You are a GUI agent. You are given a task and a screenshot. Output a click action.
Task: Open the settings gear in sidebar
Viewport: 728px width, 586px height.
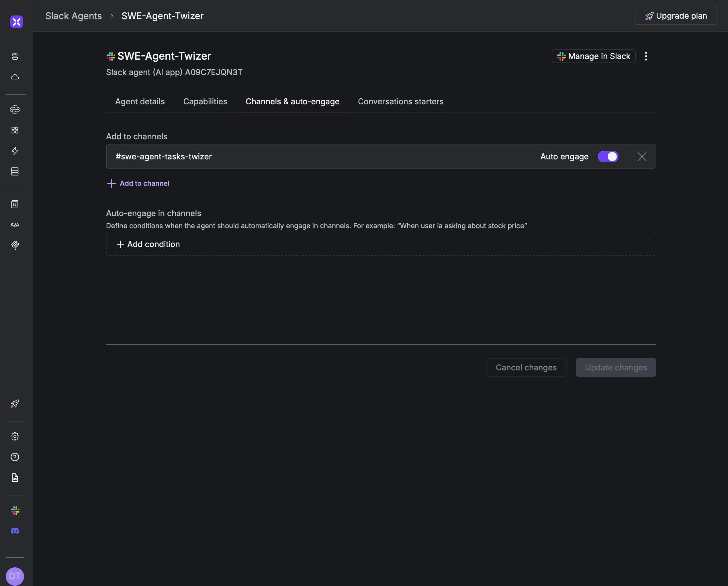coord(15,436)
